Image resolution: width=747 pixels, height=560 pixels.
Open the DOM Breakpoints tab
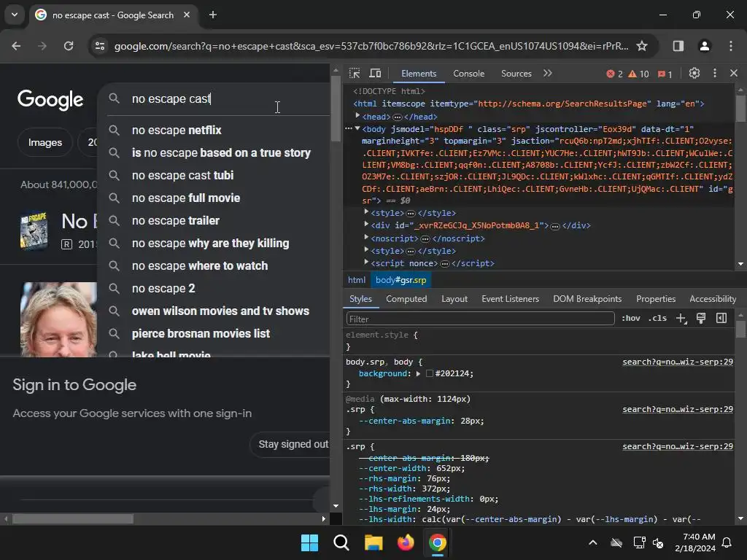[x=587, y=299]
